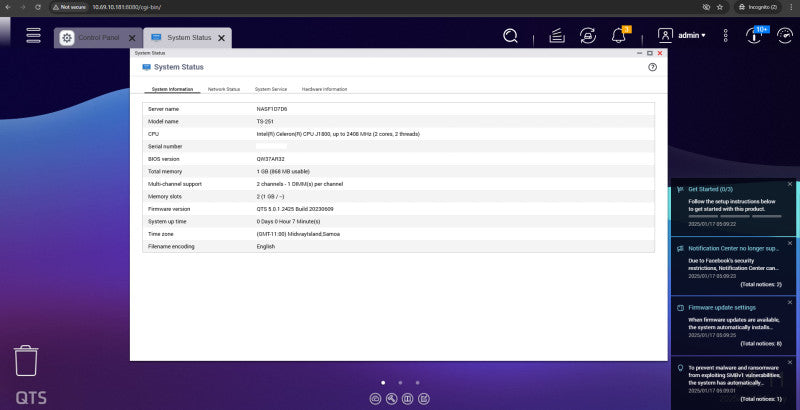Open the notifications bell icon
800x410 pixels.
point(619,36)
